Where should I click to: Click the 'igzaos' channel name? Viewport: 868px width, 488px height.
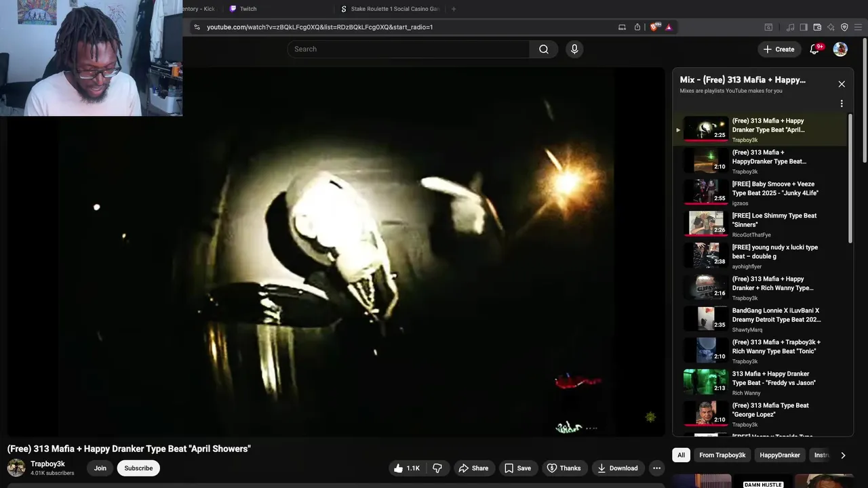[x=740, y=203]
